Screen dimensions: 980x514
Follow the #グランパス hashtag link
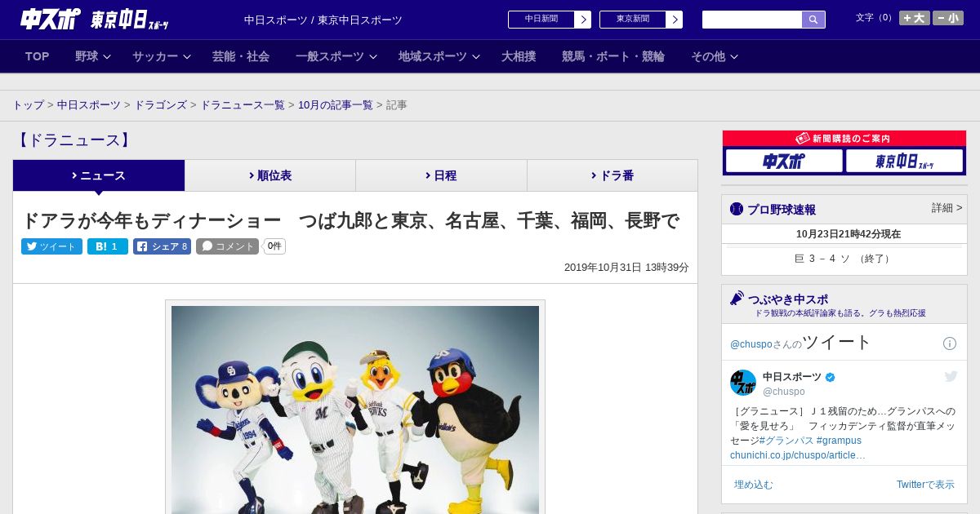tap(786, 441)
